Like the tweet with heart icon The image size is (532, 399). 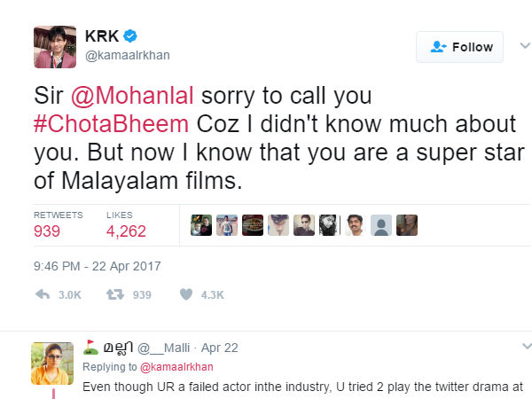(185, 294)
